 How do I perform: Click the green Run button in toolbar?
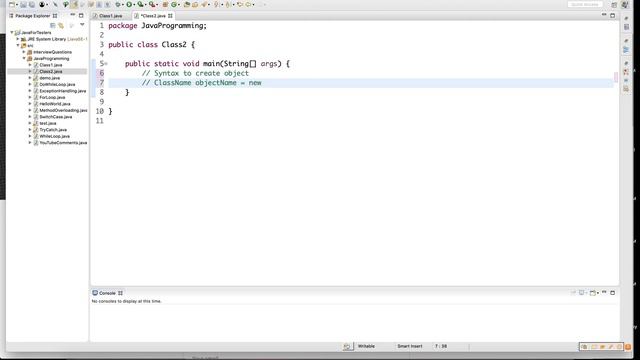coord(129,4)
